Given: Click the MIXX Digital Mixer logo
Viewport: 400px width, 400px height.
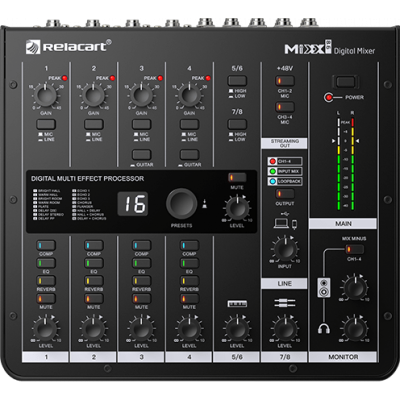Looking at the screenshot, I should [330, 49].
